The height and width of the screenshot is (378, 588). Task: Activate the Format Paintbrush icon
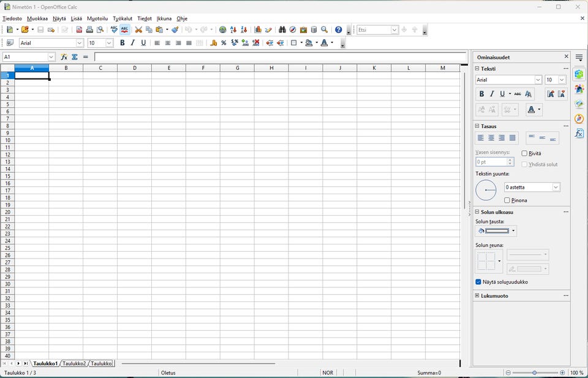pyautogui.click(x=175, y=29)
